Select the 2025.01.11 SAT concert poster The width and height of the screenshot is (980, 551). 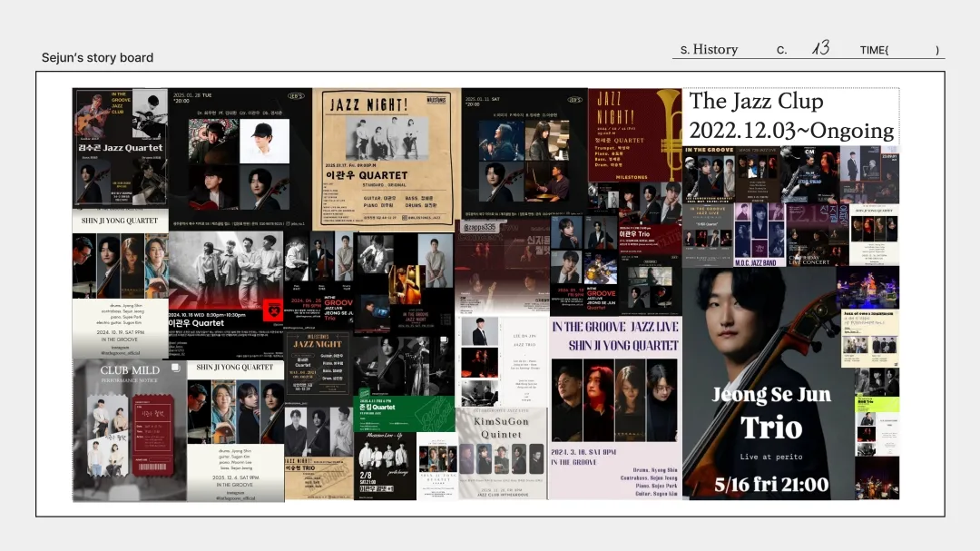tap(524, 153)
